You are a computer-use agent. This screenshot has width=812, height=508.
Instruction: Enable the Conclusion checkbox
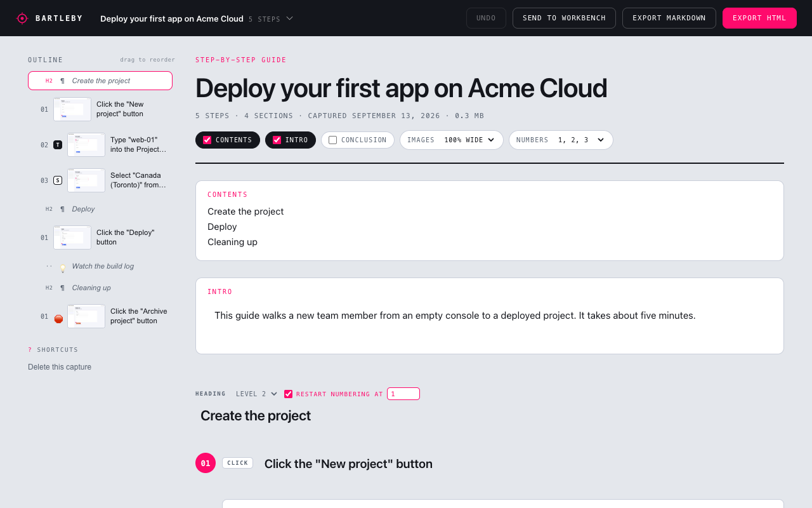pos(333,140)
